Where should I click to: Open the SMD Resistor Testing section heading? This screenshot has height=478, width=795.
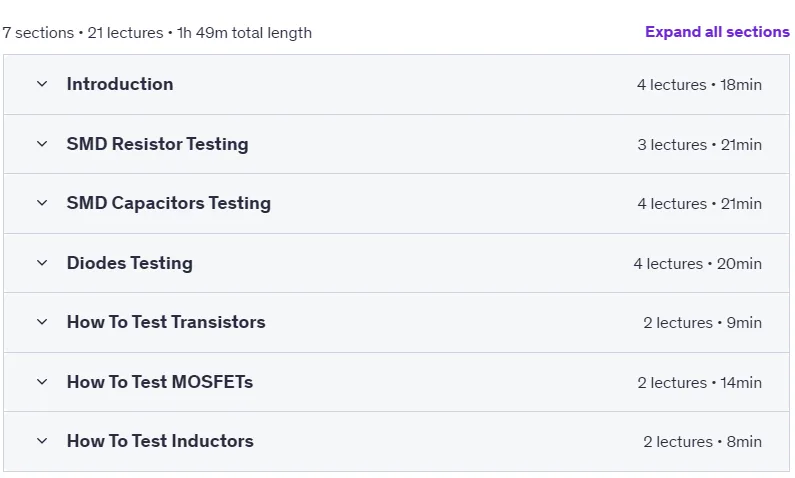click(158, 144)
